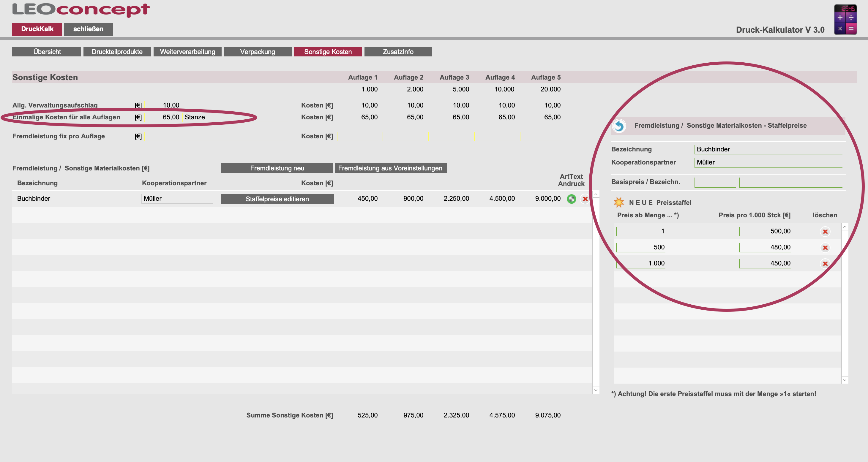Click Staffelpreise editieren for Buchbinder
The height and width of the screenshot is (462, 868).
[277, 199]
